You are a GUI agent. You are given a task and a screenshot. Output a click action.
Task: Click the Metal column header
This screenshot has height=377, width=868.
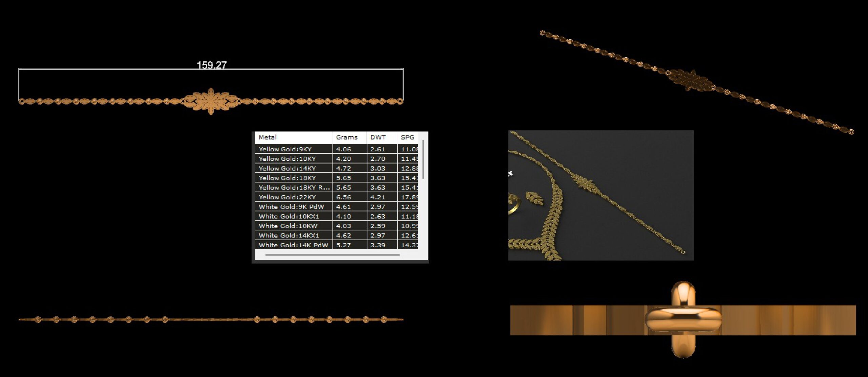[268, 137]
